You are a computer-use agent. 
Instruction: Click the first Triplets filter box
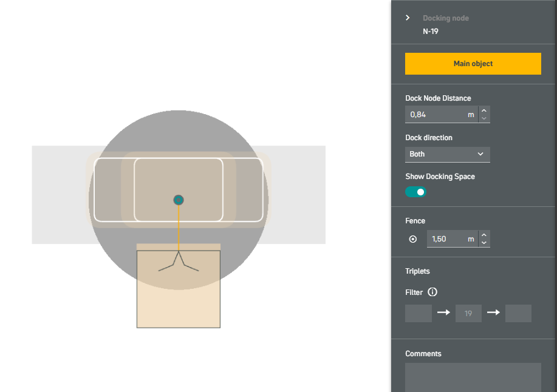[x=419, y=313]
